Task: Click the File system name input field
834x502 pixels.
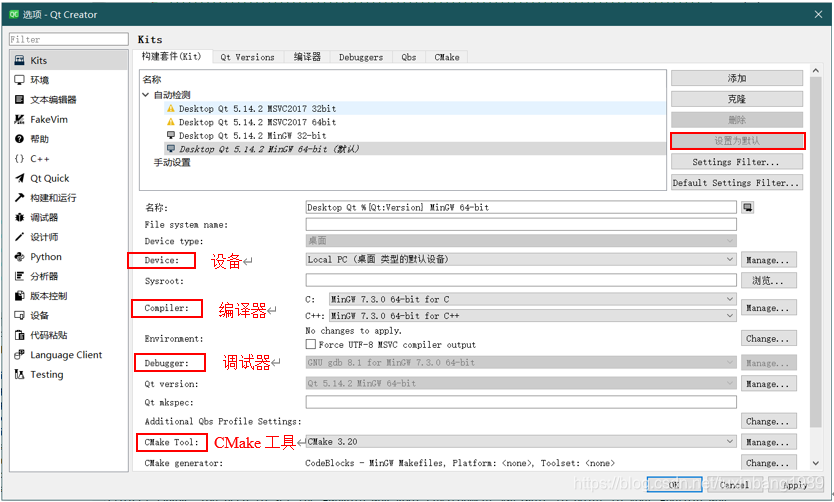Action: click(521, 224)
